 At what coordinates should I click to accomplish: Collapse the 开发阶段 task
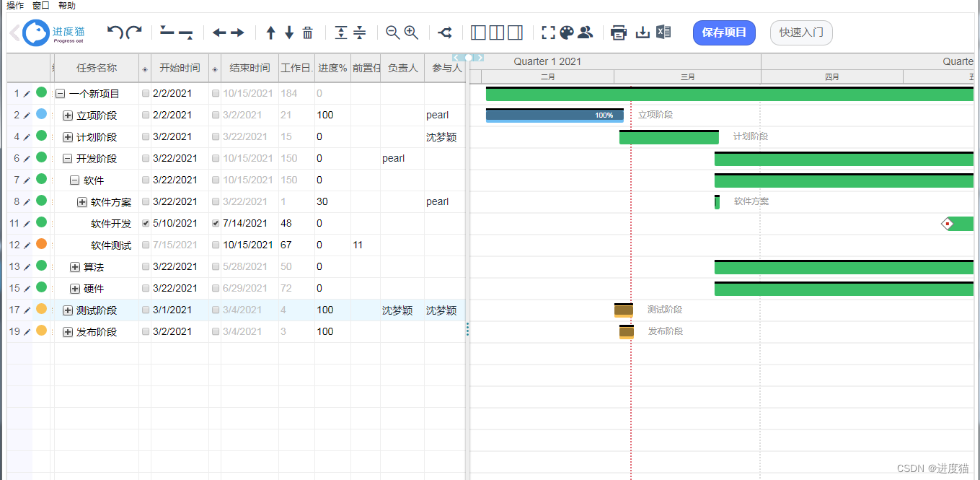[68, 159]
